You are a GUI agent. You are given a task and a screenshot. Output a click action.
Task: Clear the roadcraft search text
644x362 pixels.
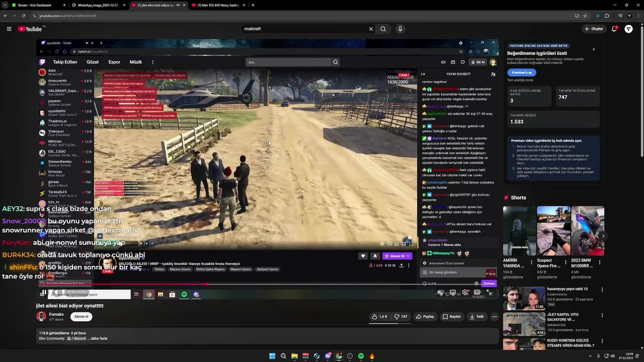click(x=371, y=29)
